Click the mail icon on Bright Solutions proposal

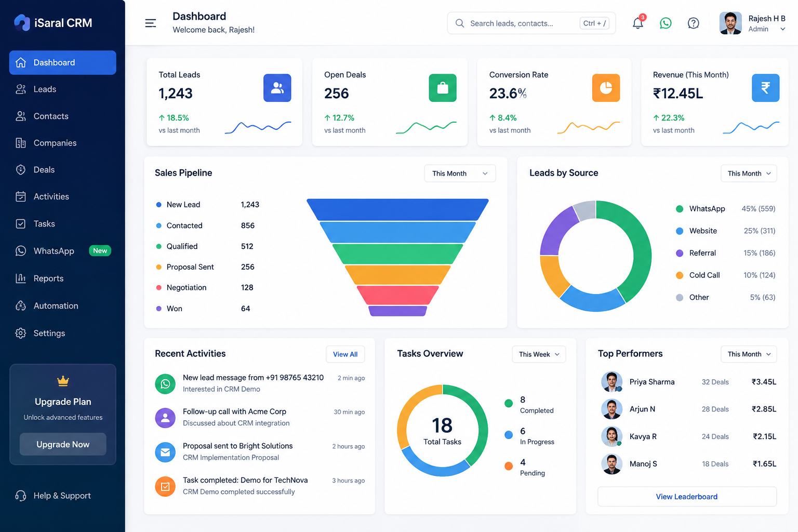pos(165,452)
